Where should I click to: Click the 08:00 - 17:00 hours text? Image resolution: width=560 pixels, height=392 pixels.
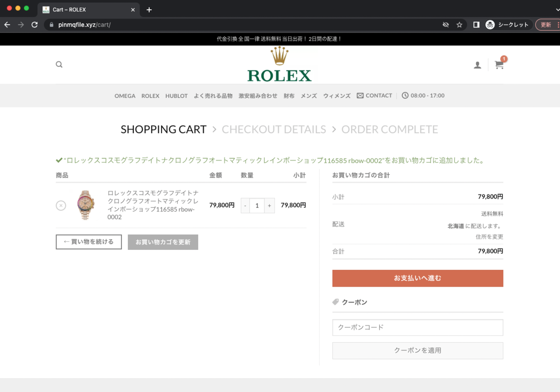coord(427,96)
